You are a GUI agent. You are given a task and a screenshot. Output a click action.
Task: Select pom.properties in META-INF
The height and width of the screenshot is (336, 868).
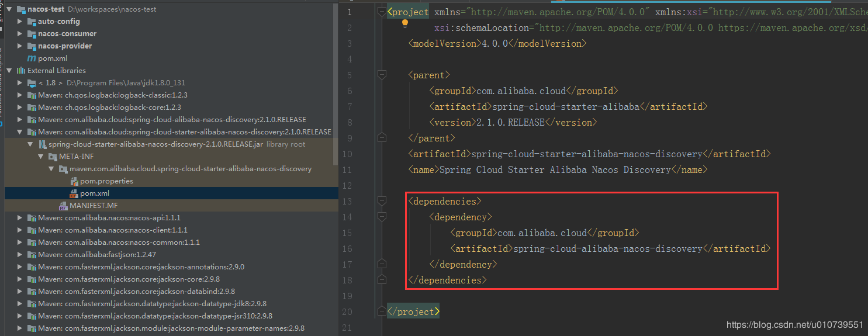(106, 181)
